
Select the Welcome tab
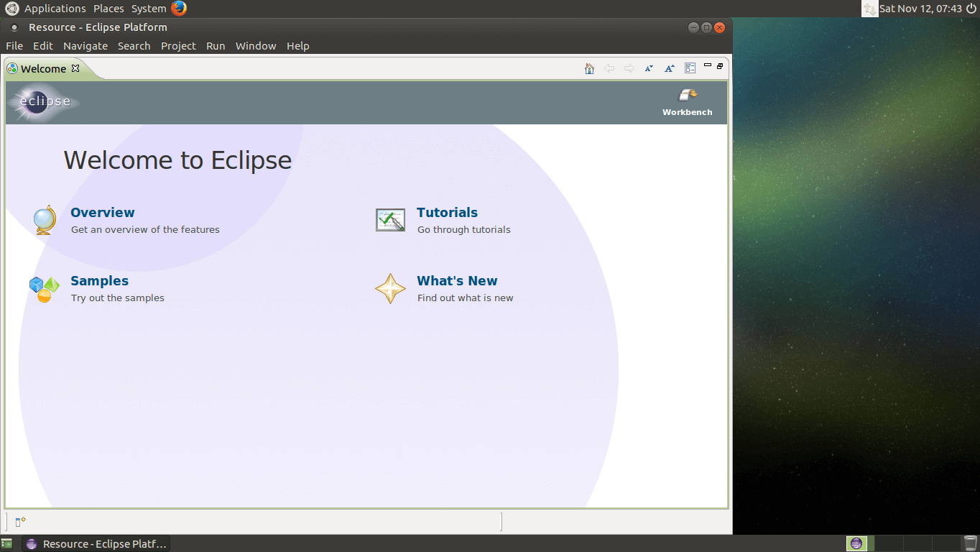click(x=43, y=68)
